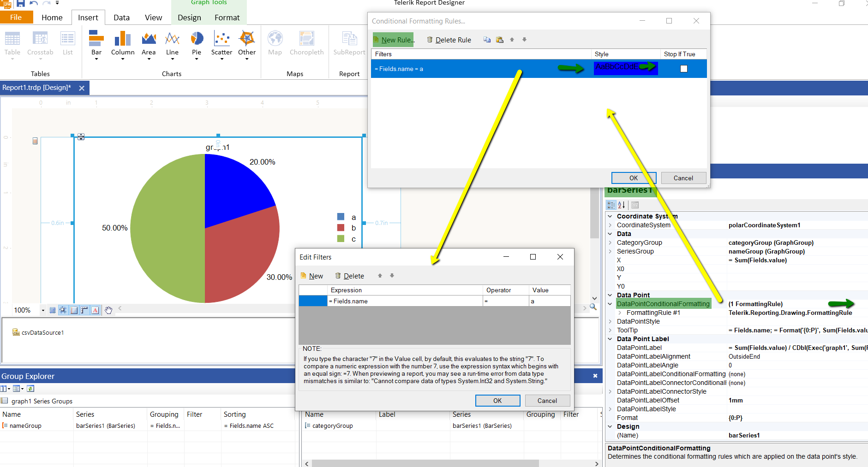868x467 pixels.
Task: Open the Other charts gallery
Action: tap(247, 45)
